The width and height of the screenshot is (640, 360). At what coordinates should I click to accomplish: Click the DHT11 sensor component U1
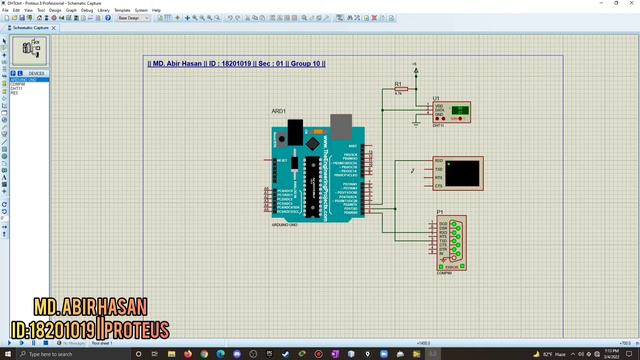[451, 112]
